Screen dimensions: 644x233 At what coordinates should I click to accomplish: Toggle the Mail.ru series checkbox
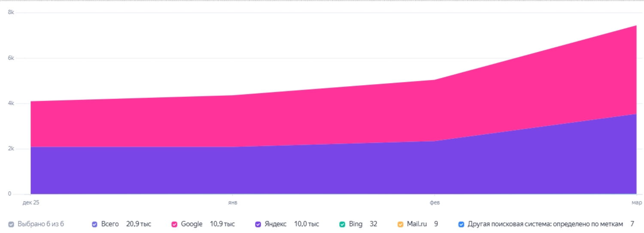400,224
